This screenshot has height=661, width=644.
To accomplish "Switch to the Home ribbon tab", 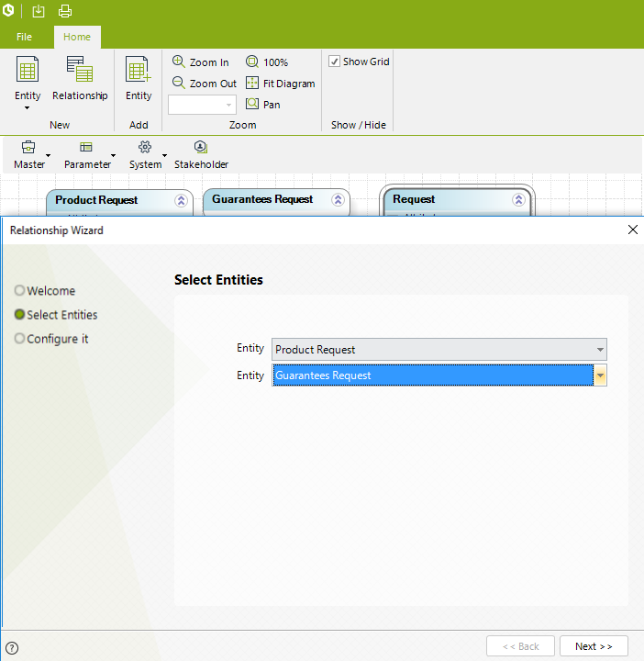I will coord(77,37).
